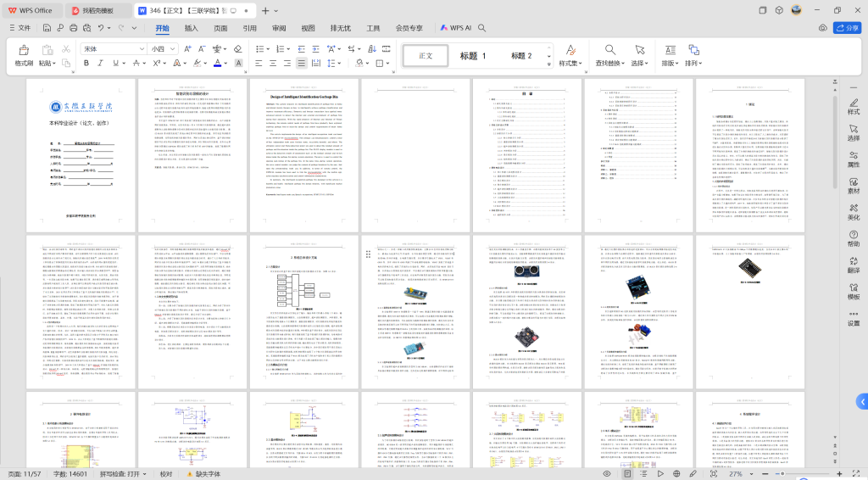Viewport: 868px width, 480px height.
Task: Open the 样式集 dropdown
Action: (x=570, y=63)
